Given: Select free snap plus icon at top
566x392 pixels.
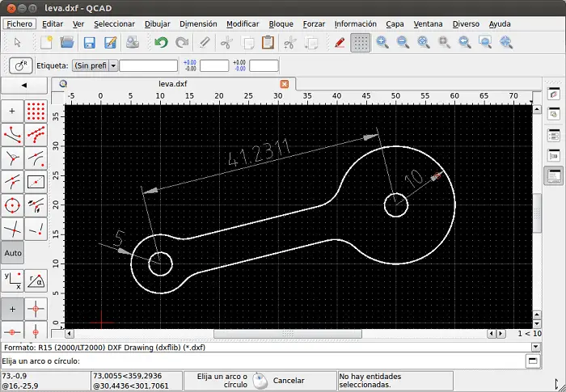Looking at the screenshot, I should tap(12, 112).
